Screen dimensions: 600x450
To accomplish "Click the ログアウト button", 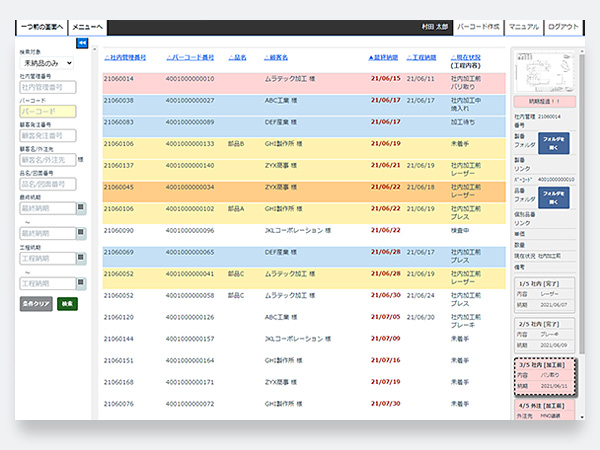I will click(562, 27).
